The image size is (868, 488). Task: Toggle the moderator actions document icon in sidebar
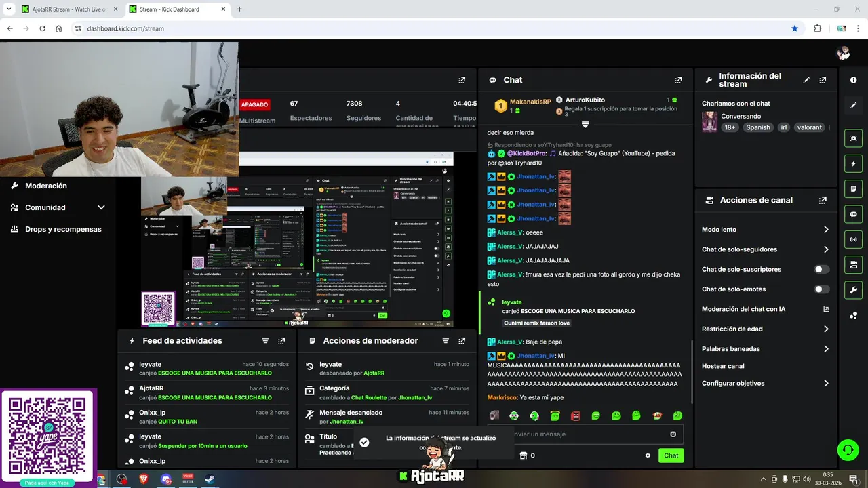point(853,188)
